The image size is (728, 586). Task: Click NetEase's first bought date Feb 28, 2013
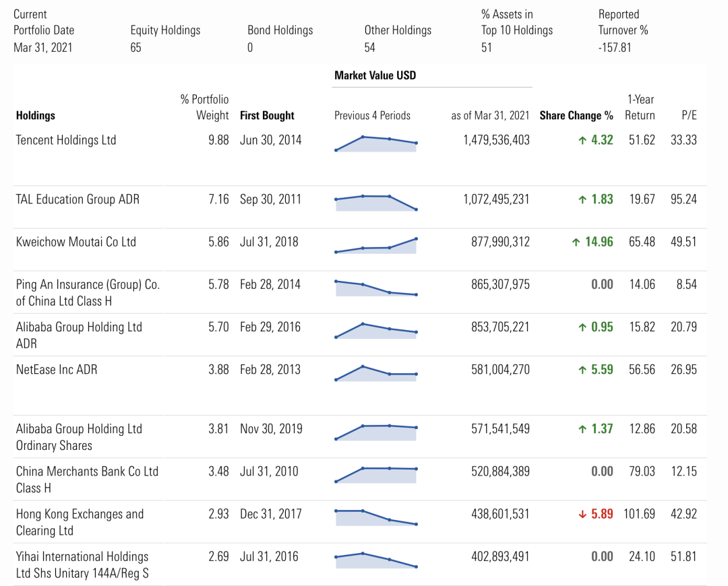270,370
